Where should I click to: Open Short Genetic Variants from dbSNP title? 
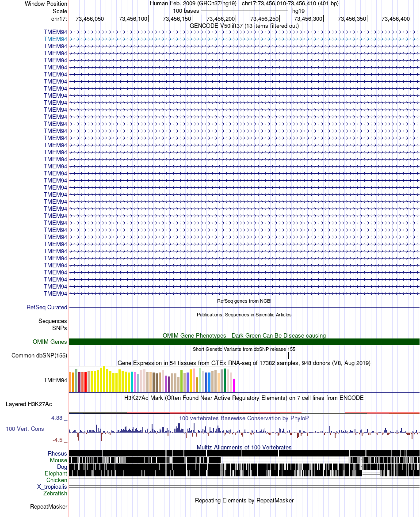[x=244, y=349]
